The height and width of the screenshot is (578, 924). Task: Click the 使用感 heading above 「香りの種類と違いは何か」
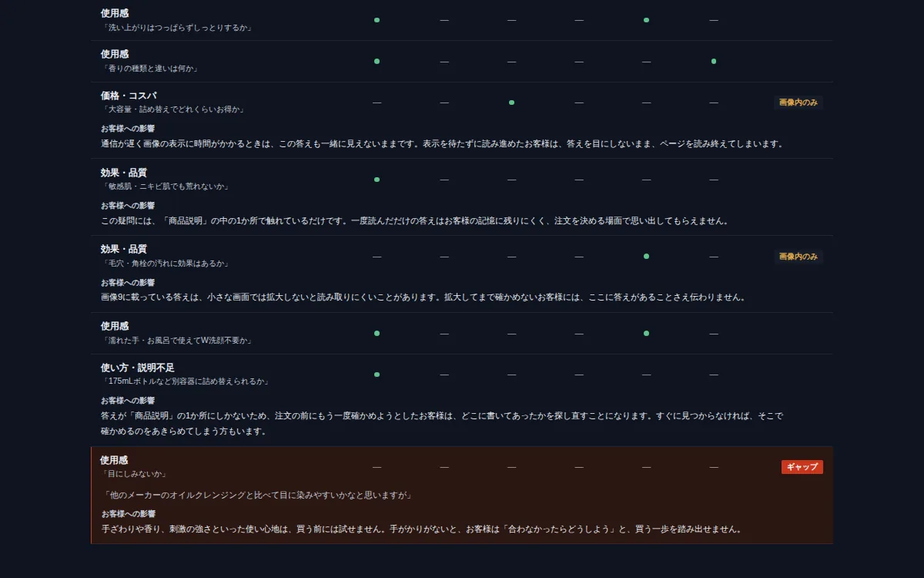[x=115, y=55]
